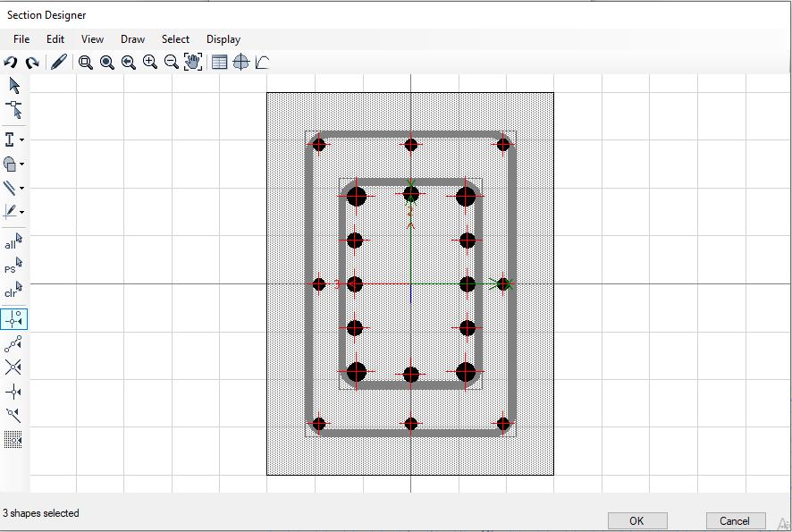This screenshot has height=532, width=792.
Task: Restore full view with filled magnifier icon
Action: click(106, 63)
